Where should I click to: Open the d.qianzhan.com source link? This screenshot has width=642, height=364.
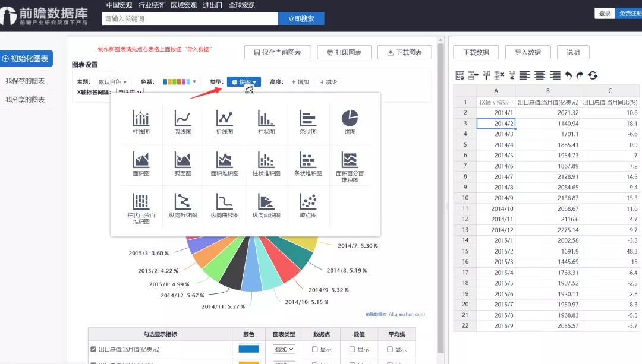point(395,314)
